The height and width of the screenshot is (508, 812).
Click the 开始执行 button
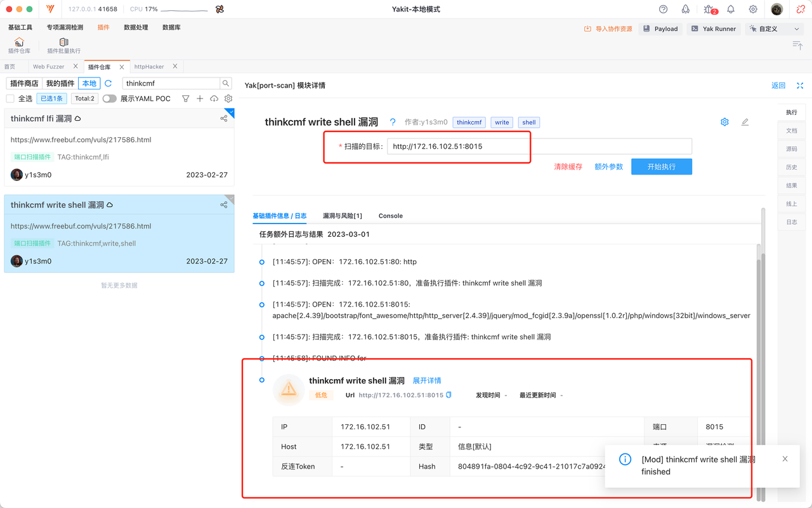662,166
